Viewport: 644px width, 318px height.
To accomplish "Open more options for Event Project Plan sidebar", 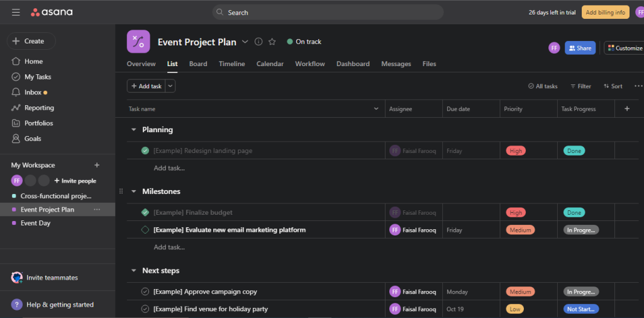I will point(97,210).
